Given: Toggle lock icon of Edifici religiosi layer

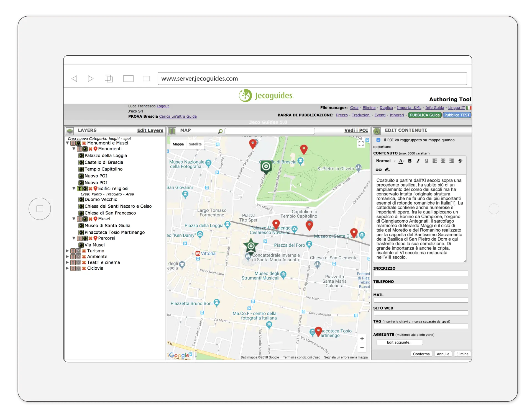Looking at the screenshot, I should pos(79,189).
